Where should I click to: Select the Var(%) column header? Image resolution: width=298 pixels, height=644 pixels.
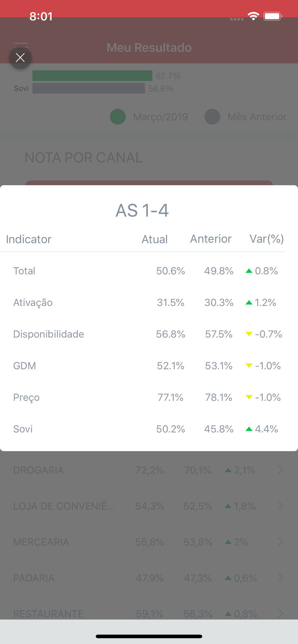[267, 239]
